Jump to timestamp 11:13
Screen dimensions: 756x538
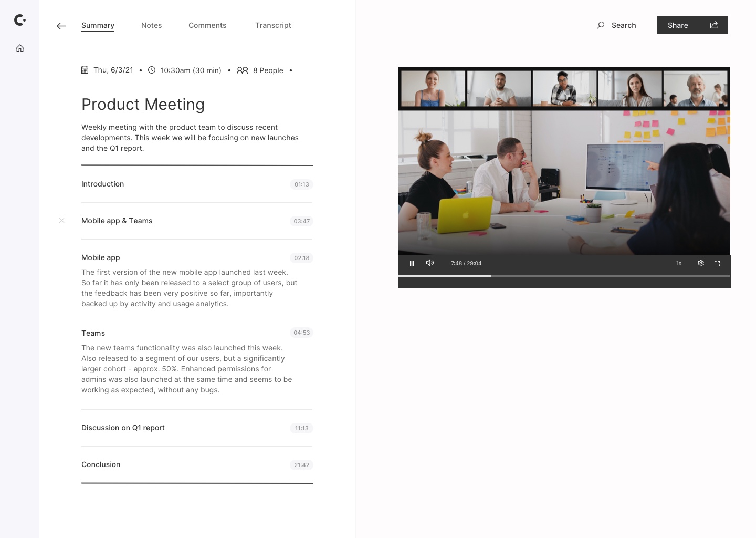pos(302,428)
